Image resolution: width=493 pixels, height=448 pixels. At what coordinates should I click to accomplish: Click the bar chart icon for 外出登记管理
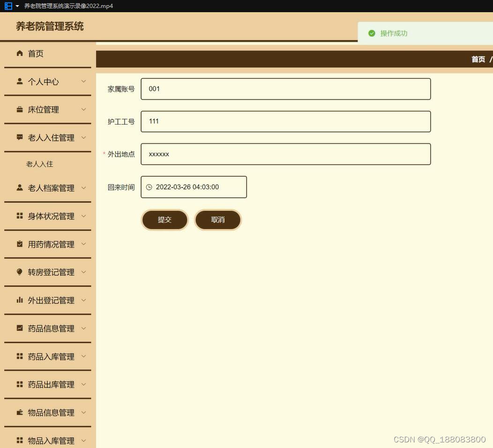point(19,300)
